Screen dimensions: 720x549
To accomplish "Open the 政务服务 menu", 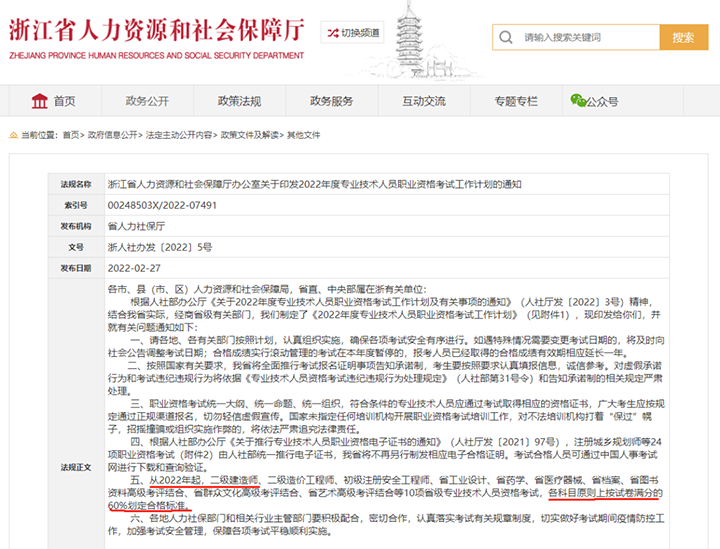I will [332, 101].
